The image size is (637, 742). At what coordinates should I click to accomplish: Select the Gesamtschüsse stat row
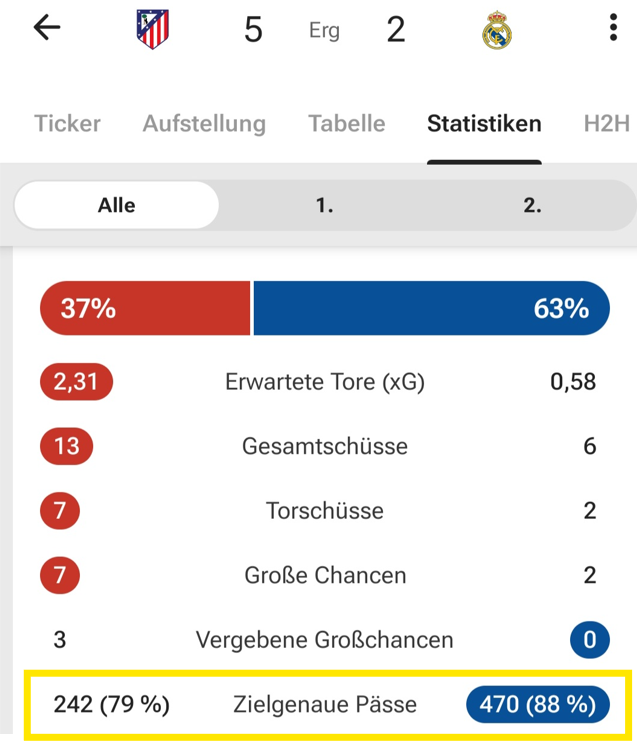pyautogui.click(x=325, y=446)
